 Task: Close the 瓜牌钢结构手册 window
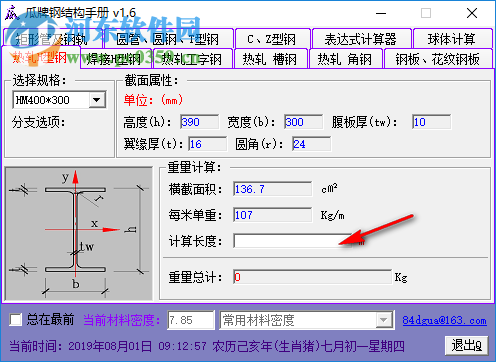(472, 13)
